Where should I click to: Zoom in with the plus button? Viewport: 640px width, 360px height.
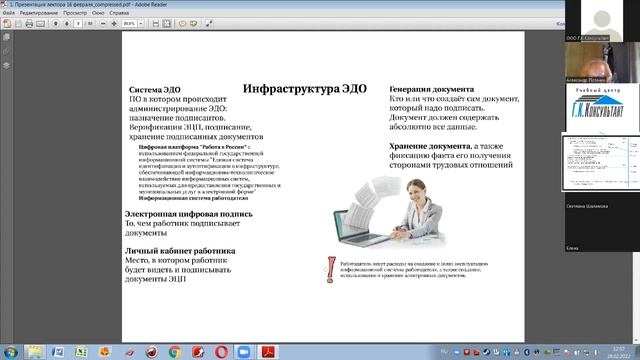(114, 24)
